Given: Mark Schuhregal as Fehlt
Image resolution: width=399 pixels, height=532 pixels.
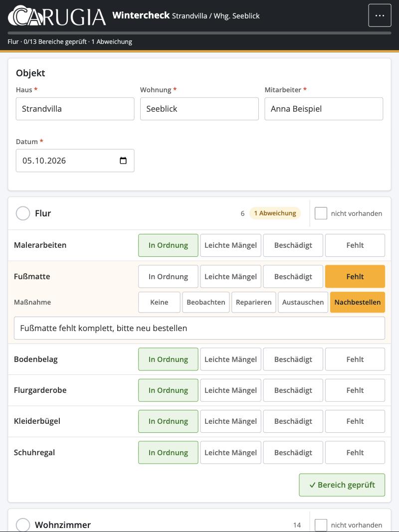Looking at the screenshot, I should pos(355,453).
